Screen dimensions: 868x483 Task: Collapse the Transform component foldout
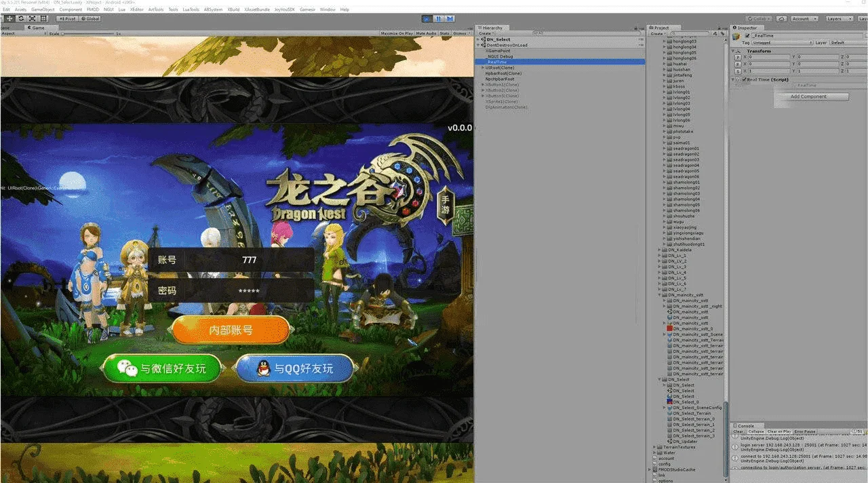click(734, 51)
